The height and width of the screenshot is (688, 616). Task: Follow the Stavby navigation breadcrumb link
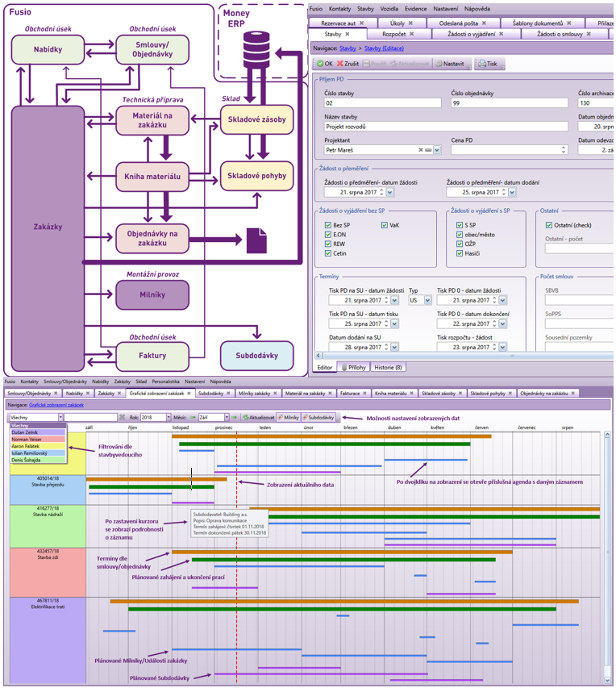[x=348, y=48]
